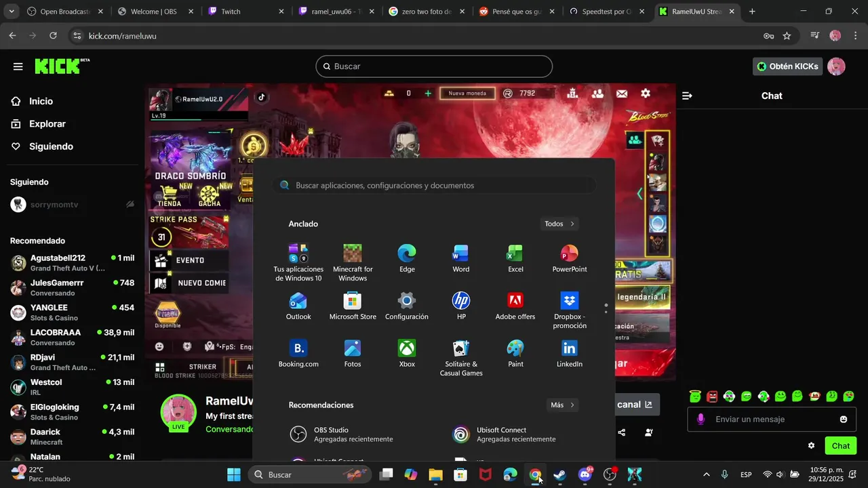The image size is (868, 488).
Task: Click the share icon below the stream
Action: pos(622,432)
